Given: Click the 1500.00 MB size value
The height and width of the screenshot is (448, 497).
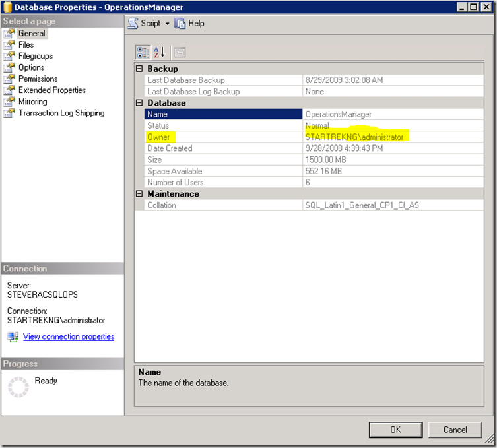Looking at the screenshot, I should coord(325,160).
